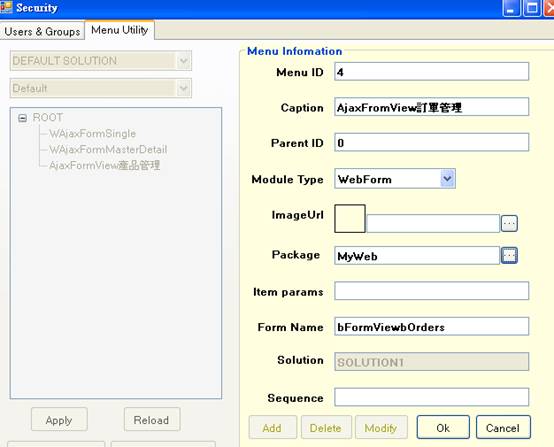This screenshot has height=447, width=554.
Task: Click the Ok button
Action: click(443, 428)
